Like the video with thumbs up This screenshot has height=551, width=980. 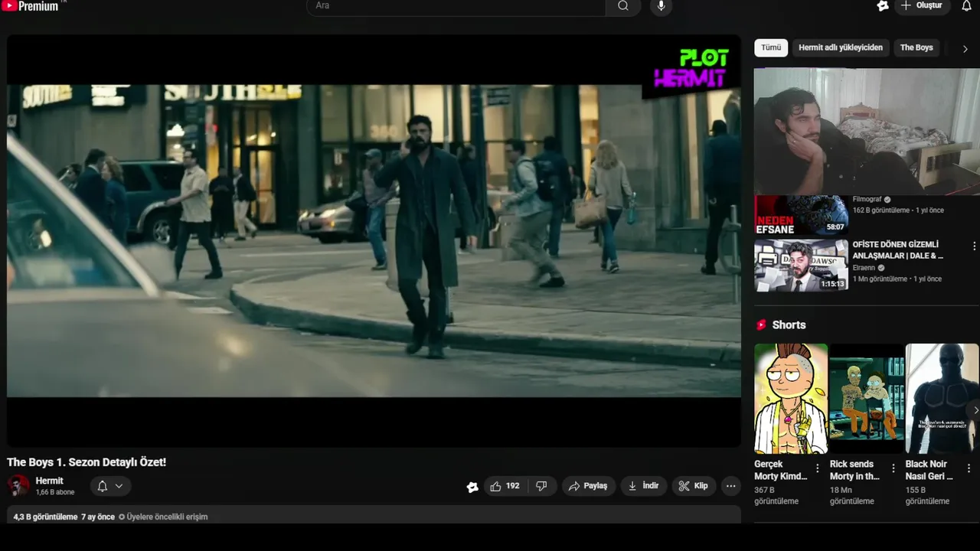pyautogui.click(x=505, y=486)
